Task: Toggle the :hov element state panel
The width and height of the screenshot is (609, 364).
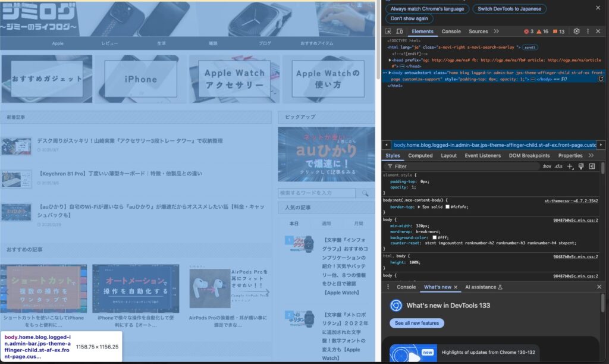Action: click(x=547, y=167)
